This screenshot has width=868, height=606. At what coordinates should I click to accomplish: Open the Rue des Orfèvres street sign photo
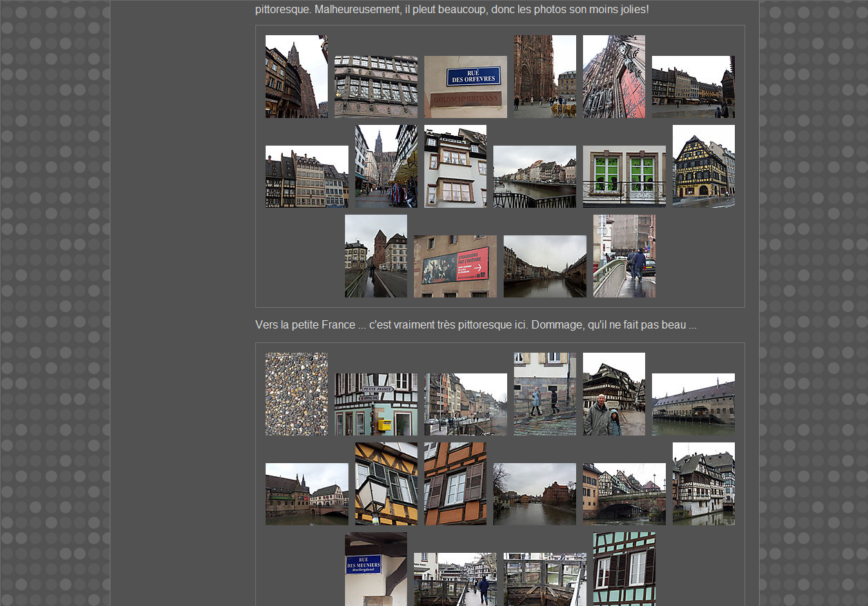point(465,87)
